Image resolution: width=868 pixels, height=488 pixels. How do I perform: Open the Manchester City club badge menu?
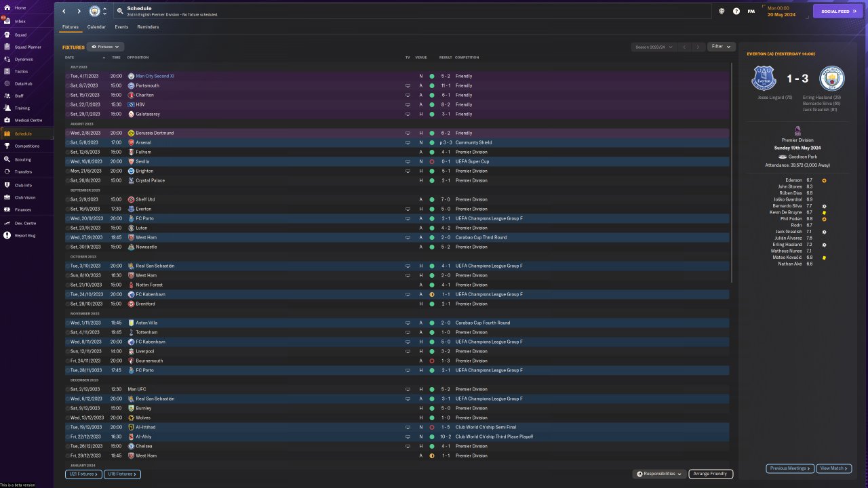click(94, 12)
